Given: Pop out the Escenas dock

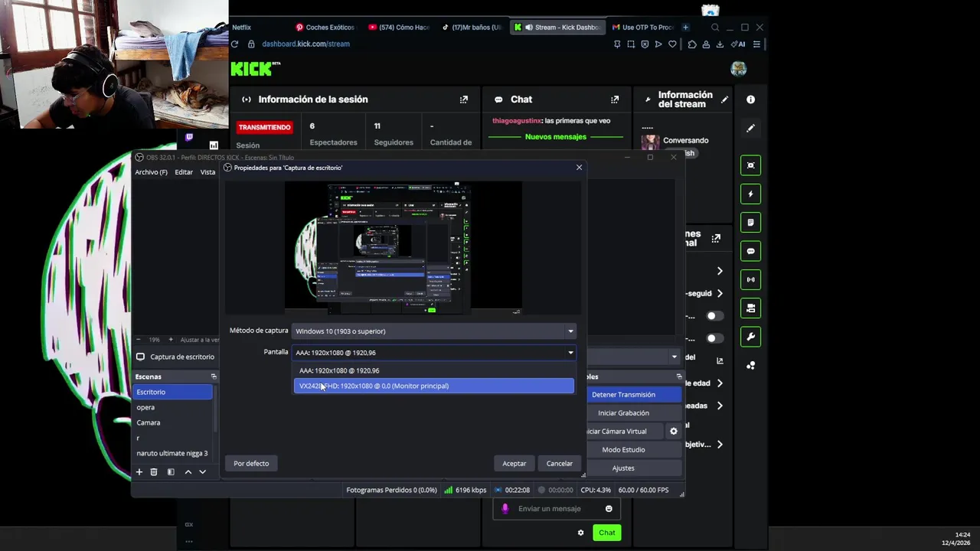Looking at the screenshot, I should [214, 377].
